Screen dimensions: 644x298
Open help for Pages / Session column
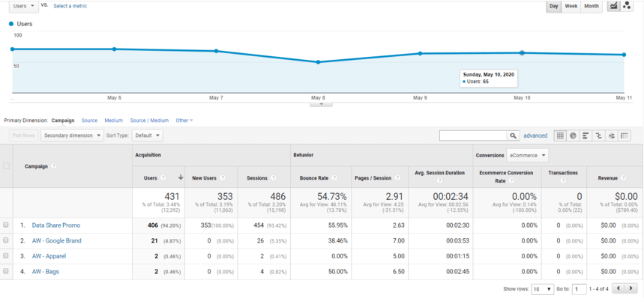click(x=397, y=178)
